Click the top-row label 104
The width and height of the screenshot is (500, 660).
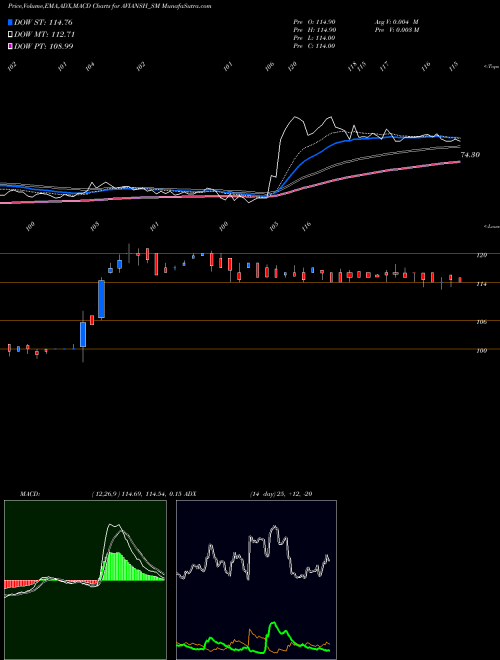[x=90, y=67]
